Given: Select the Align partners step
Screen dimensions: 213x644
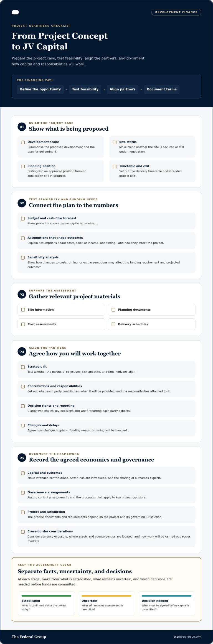Looking at the screenshot, I should (x=123, y=89).
